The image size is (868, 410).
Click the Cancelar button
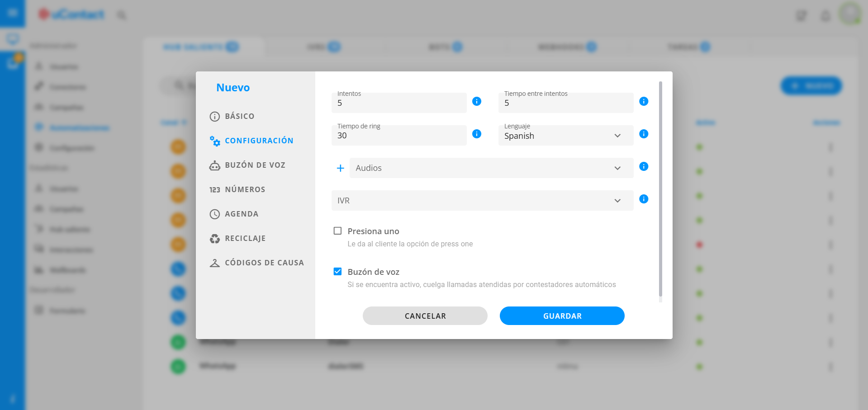425,316
